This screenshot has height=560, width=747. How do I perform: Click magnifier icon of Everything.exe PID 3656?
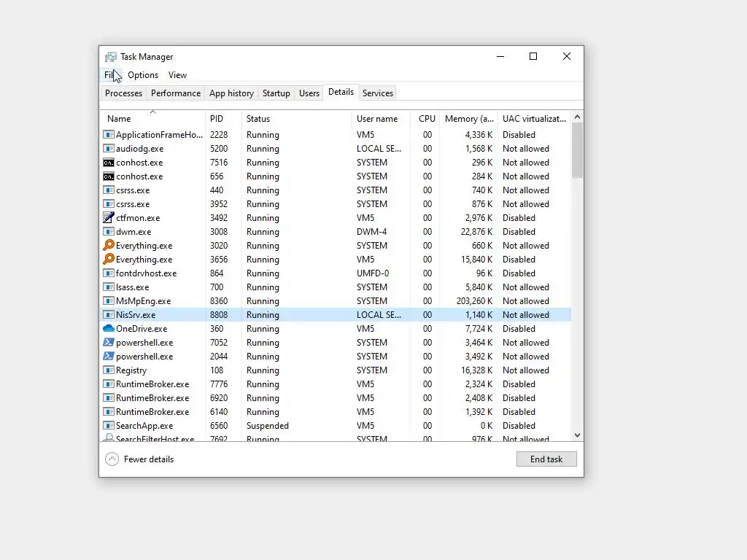[x=109, y=259]
